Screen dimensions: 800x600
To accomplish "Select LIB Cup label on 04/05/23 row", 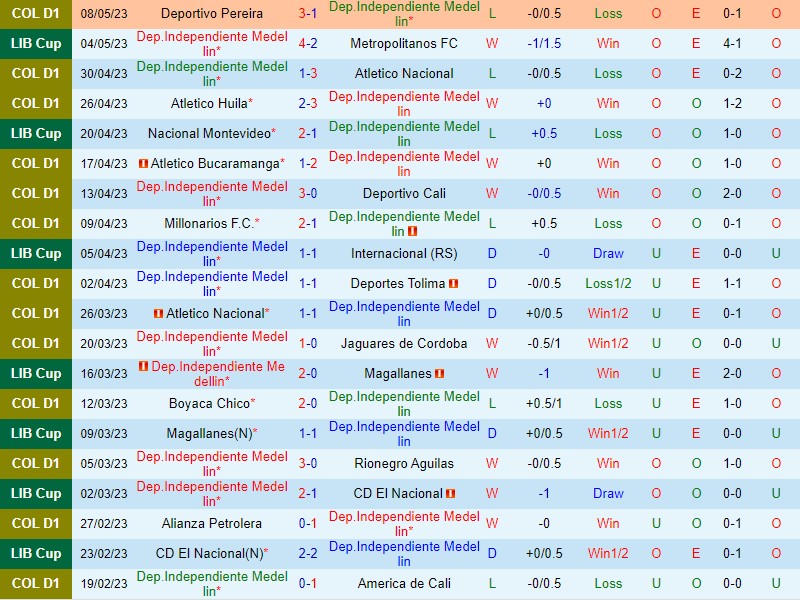I will [36, 44].
